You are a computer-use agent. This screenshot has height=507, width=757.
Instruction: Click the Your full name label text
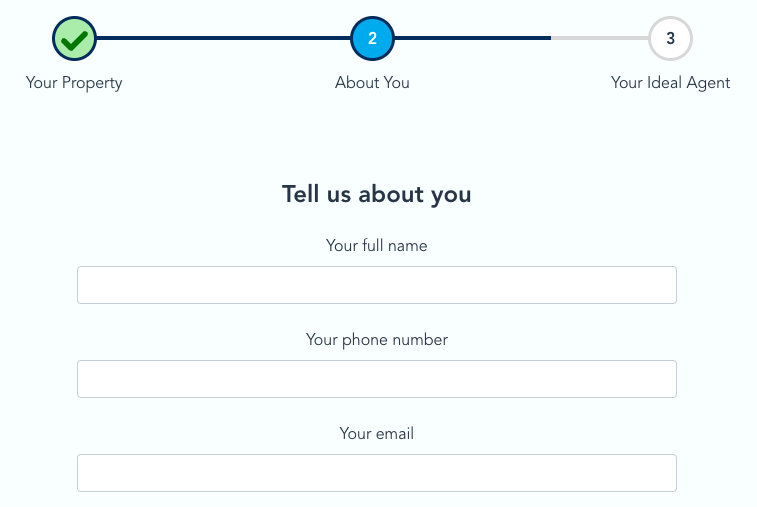click(377, 246)
